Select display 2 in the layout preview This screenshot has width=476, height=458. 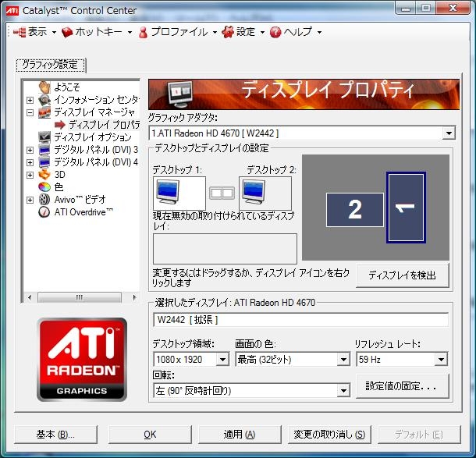pos(354,210)
